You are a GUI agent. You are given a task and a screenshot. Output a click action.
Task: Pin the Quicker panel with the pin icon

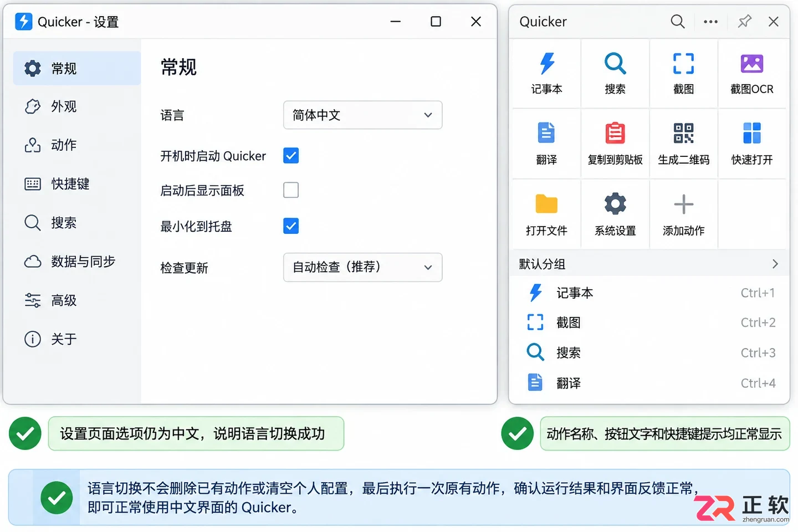[744, 22]
